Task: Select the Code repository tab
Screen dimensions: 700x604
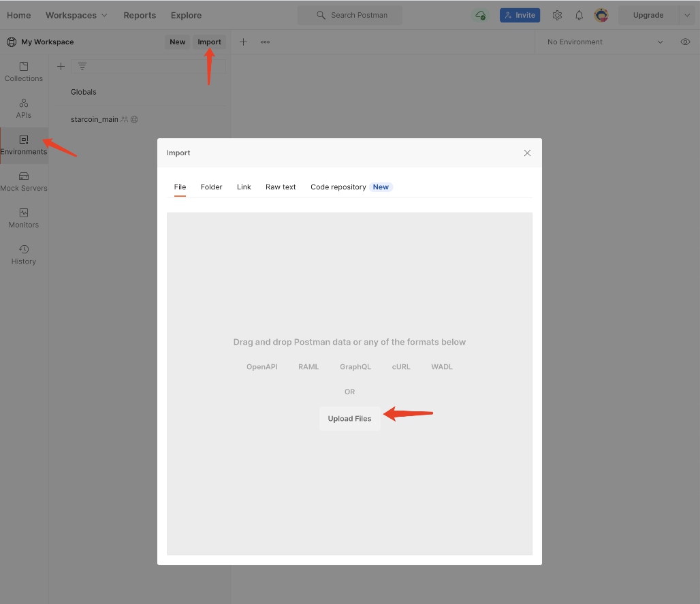Action: coord(338,187)
